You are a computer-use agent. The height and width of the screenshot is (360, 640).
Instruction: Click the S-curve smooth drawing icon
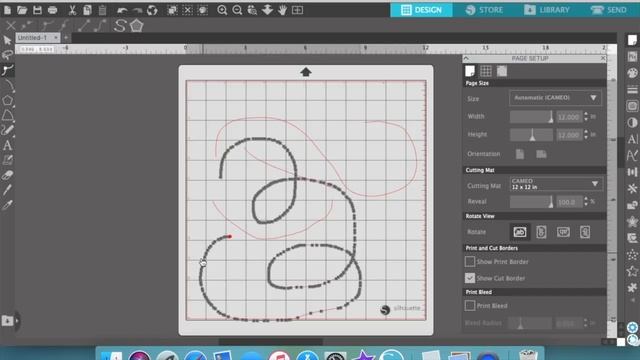(x=120, y=26)
